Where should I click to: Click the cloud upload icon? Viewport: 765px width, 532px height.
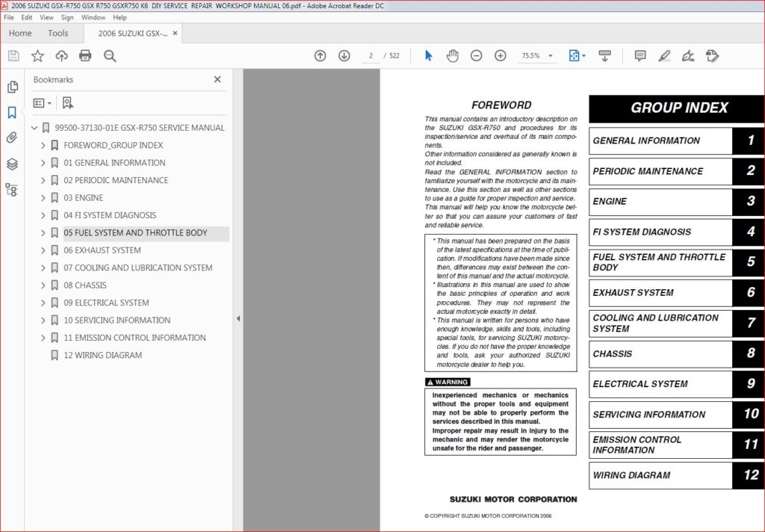tap(61, 55)
